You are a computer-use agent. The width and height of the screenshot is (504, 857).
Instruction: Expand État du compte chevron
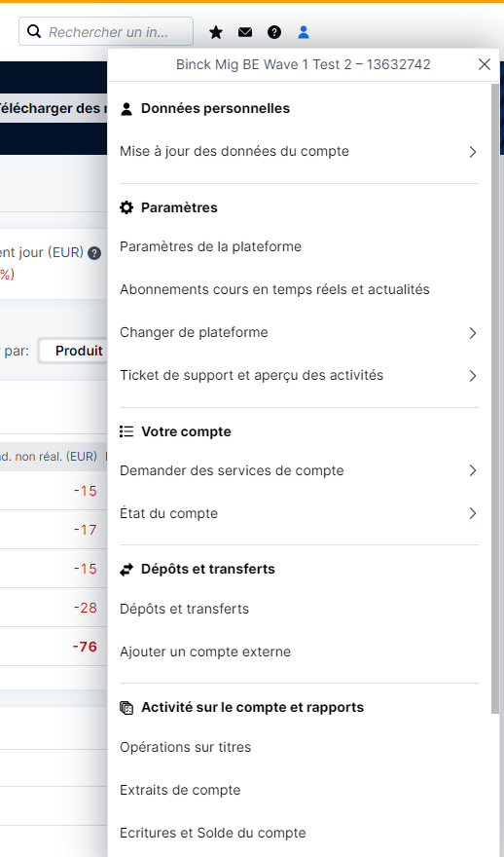click(x=473, y=513)
